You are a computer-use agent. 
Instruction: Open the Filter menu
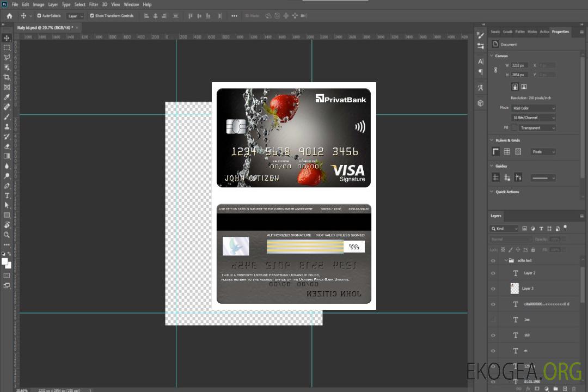click(x=94, y=4)
